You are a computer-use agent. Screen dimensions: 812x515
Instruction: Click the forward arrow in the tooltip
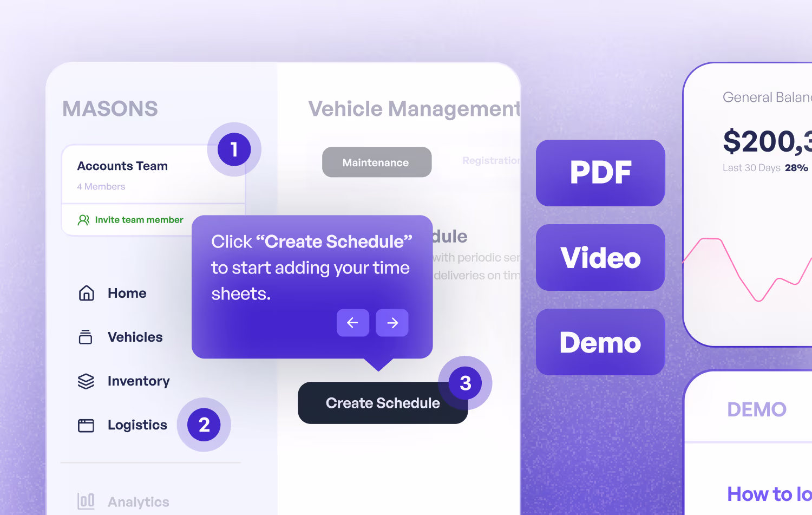(x=392, y=323)
